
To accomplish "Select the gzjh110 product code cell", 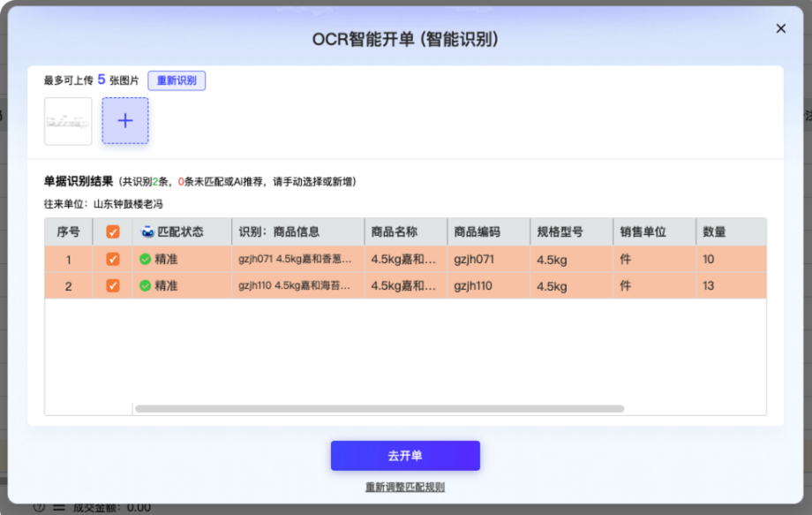I will pyautogui.click(x=489, y=285).
